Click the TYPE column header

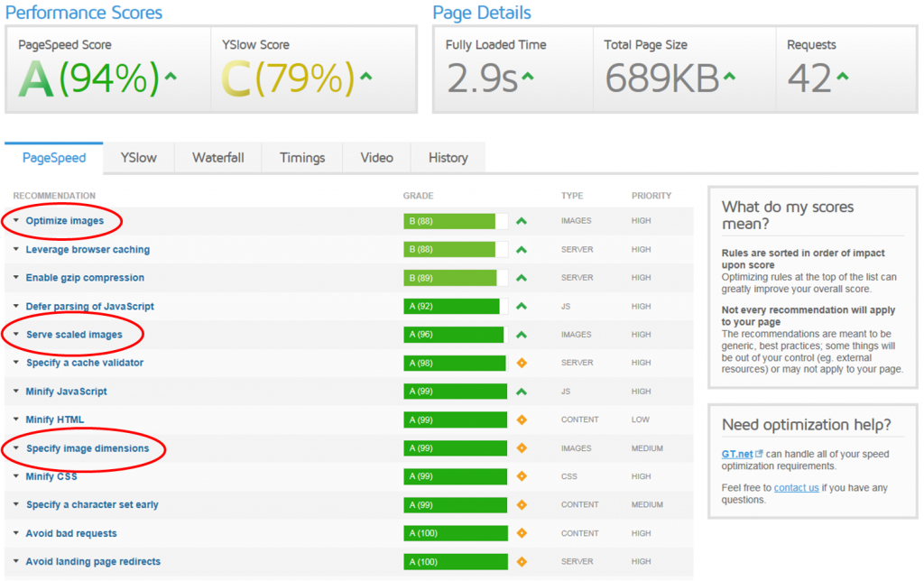(571, 196)
